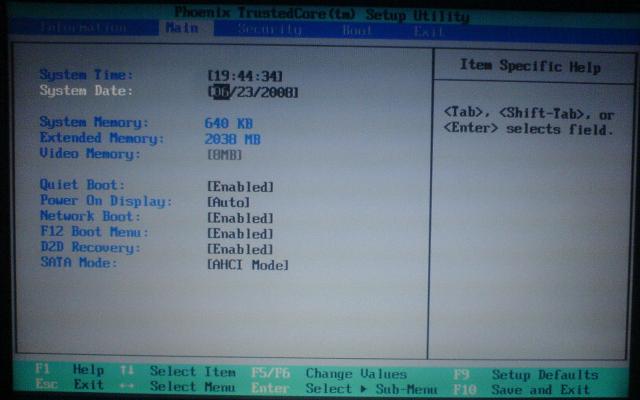Change the SATA Mode AHCI option
Viewport: 640px width, 400px height.
[x=247, y=265]
